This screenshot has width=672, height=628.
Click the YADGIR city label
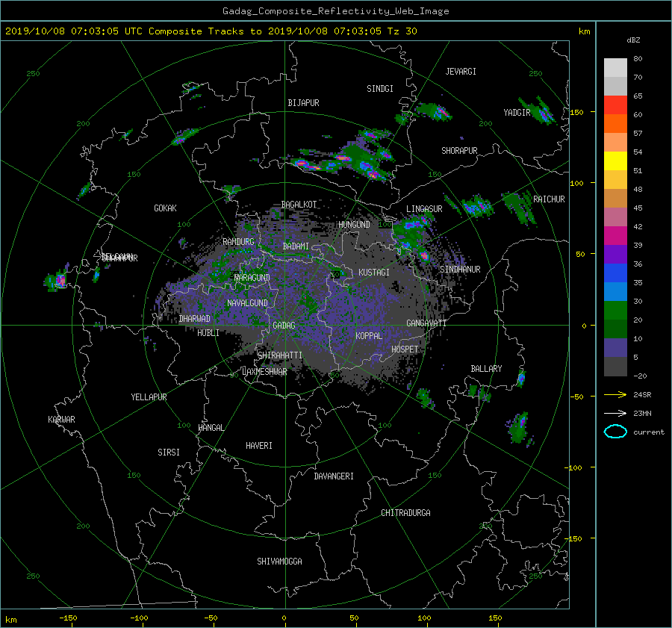[517, 113]
